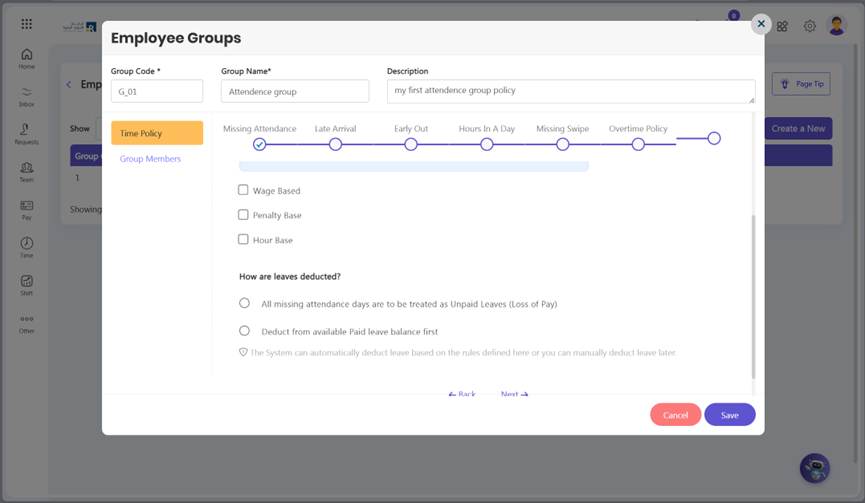Switch to the Group Members tab
The height and width of the screenshot is (503, 865).
[x=150, y=159]
